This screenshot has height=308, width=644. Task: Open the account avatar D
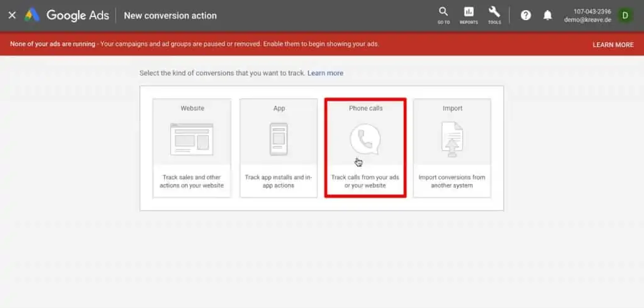(x=626, y=16)
